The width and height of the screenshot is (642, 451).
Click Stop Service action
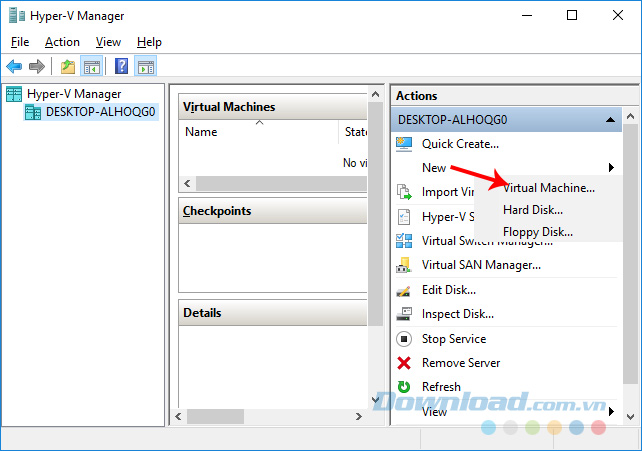coord(454,339)
